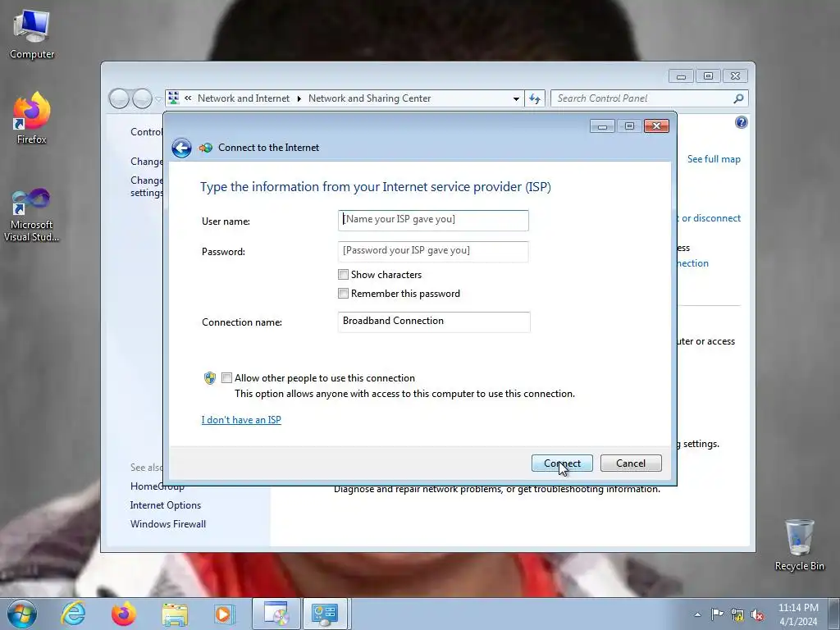Open the back-arrows breadcrumb overflow menu
Viewport: 840px width, 630px height.
[188, 98]
